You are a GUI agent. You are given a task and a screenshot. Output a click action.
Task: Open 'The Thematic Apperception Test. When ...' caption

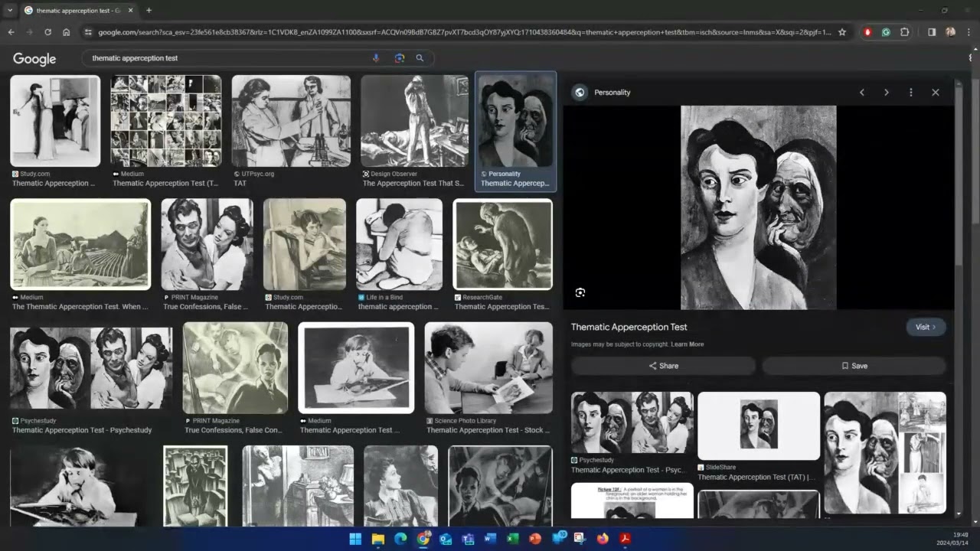click(80, 307)
